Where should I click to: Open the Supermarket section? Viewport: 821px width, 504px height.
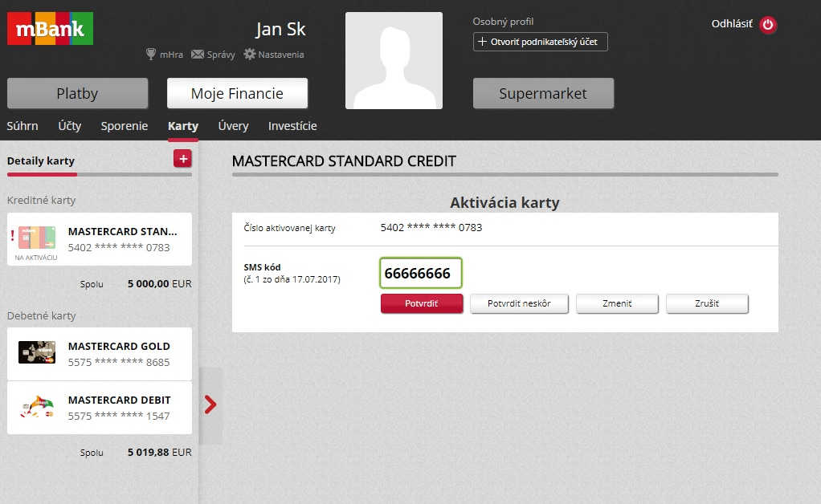(x=543, y=93)
